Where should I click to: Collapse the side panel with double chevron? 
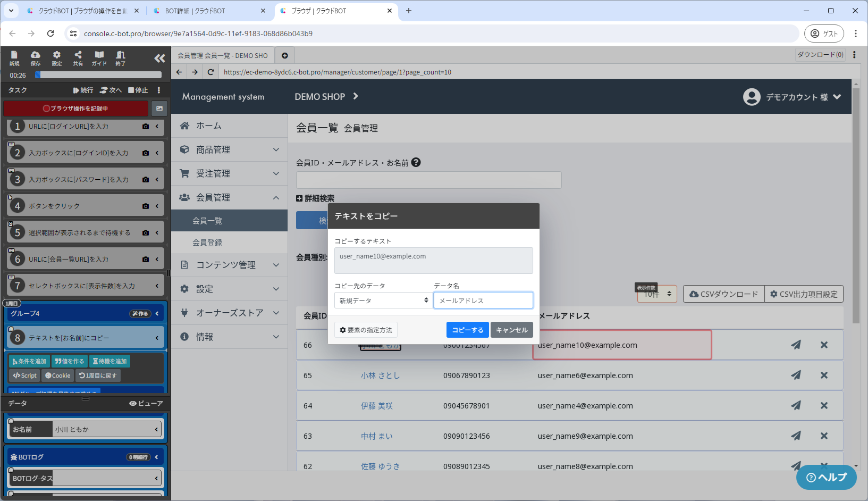click(x=159, y=58)
